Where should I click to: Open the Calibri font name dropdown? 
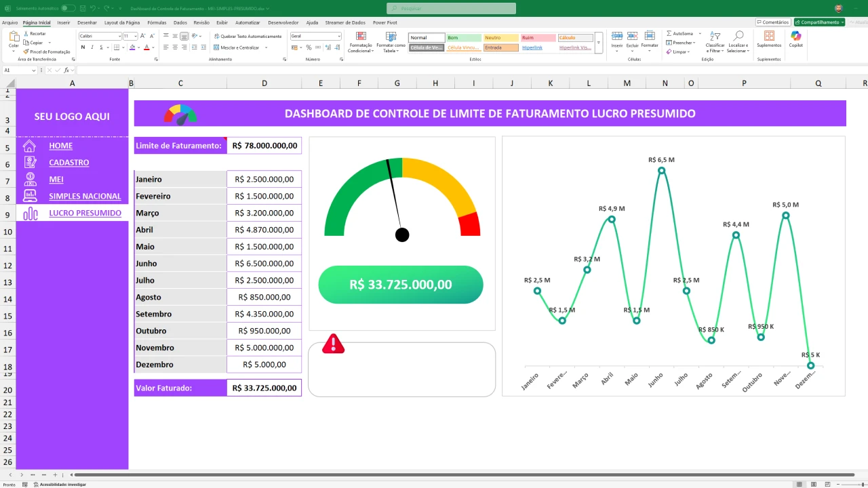pyautogui.click(x=119, y=37)
